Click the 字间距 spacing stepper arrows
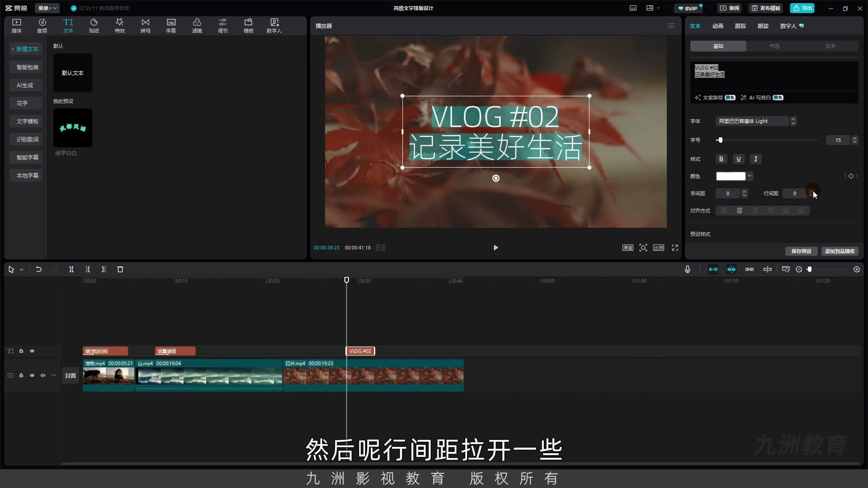Viewport: 868px width, 488px height. [x=745, y=193]
